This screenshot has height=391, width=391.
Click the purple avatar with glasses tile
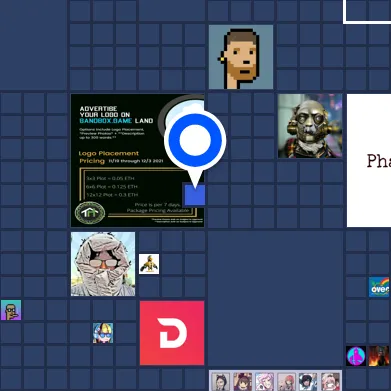point(11,310)
